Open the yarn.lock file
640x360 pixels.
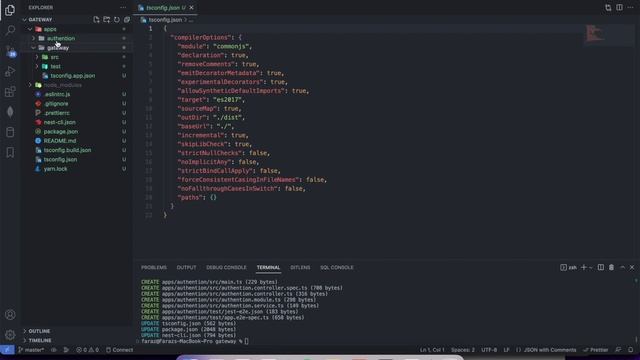coord(56,169)
